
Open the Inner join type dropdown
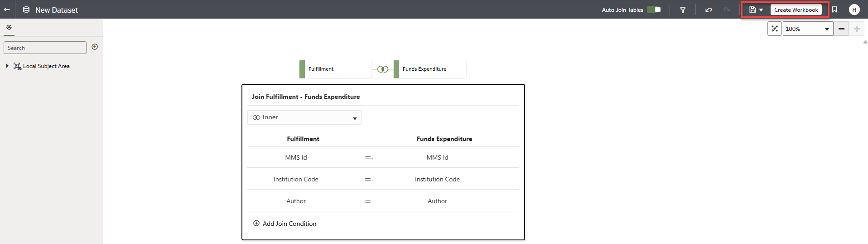point(304,117)
